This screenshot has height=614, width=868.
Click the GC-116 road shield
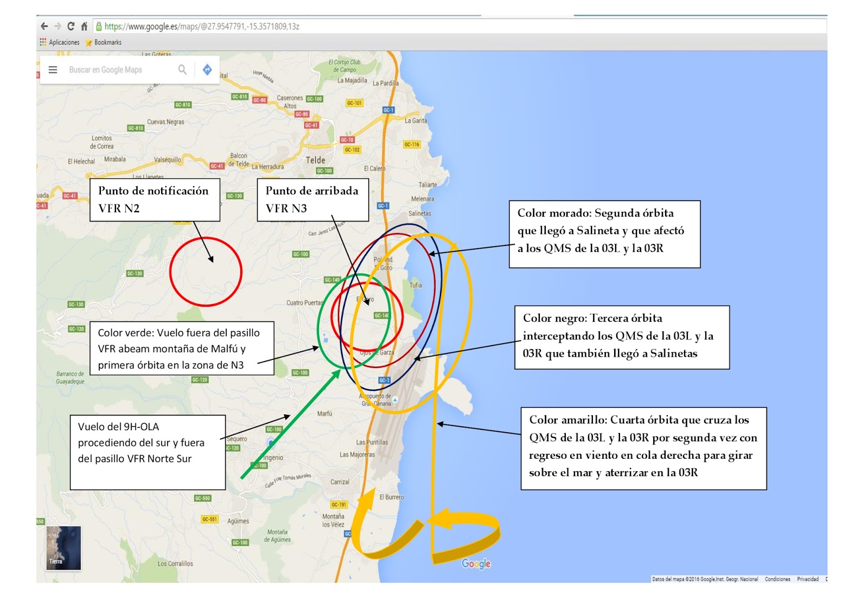(412, 144)
